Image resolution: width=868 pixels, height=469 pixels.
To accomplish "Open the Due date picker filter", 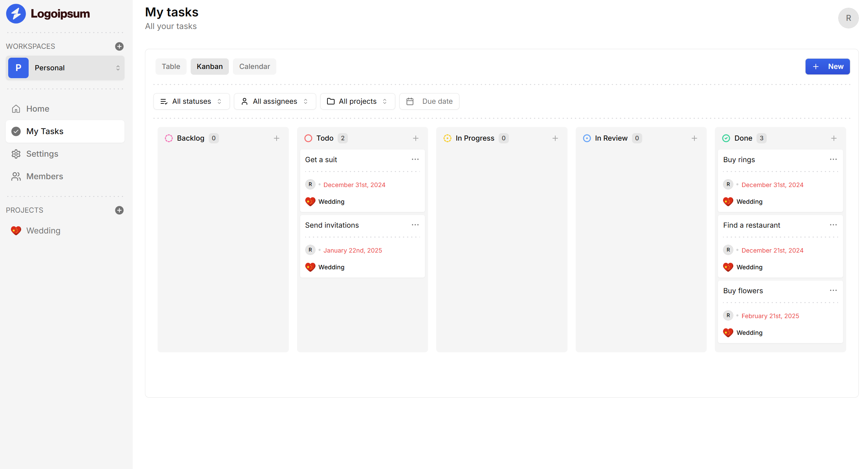I will click(x=429, y=101).
